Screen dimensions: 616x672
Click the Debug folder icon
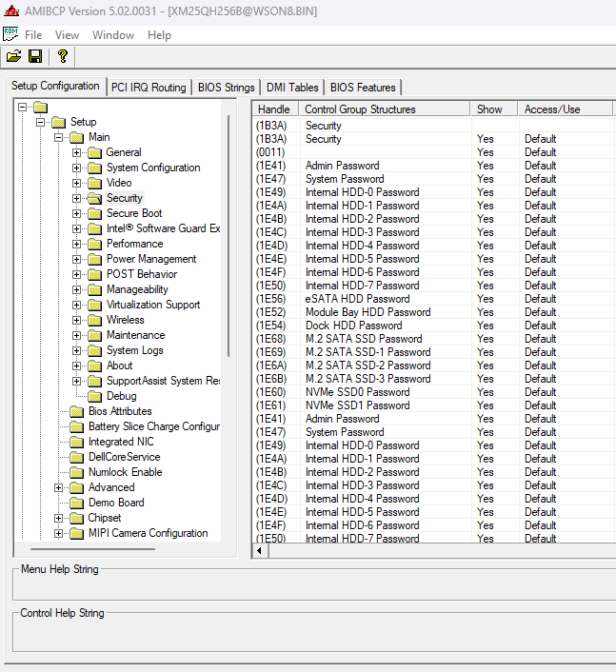[x=95, y=396]
